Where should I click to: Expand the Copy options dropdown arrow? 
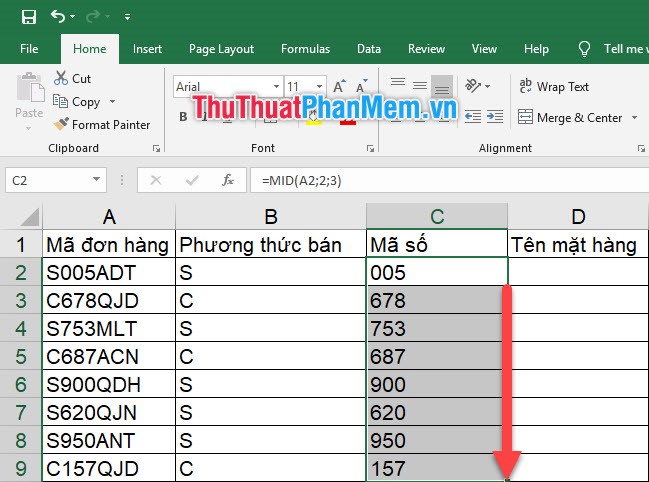[113, 101]
